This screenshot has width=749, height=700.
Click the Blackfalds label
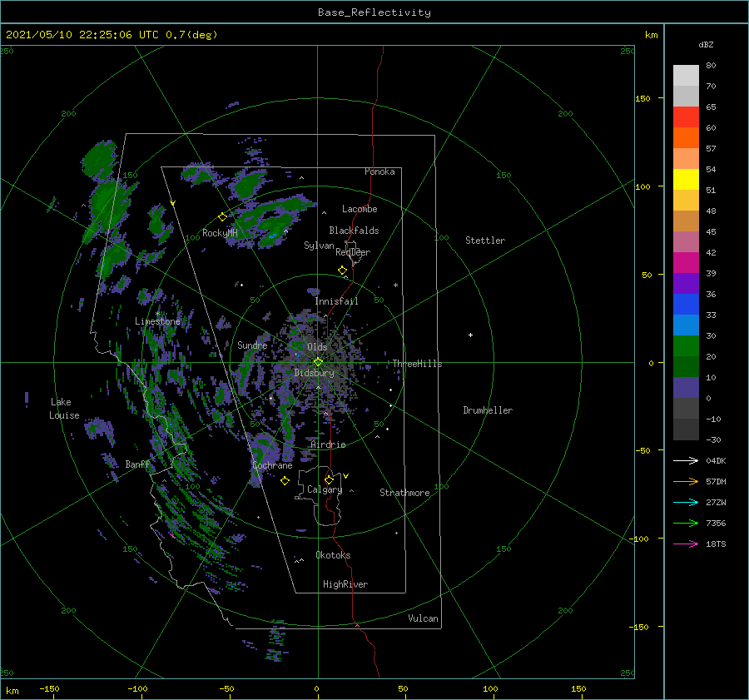pyautogui.click(x=354, y=231)
